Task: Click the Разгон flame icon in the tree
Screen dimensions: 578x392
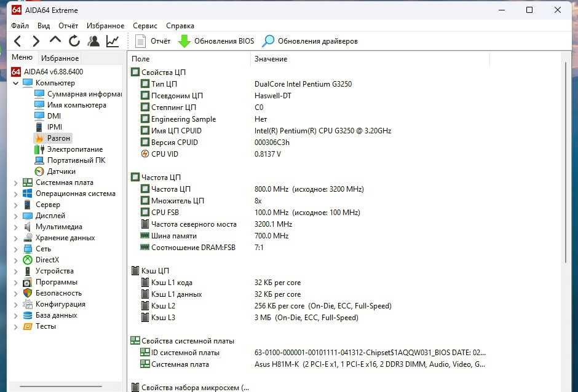Action: [39, 138]
